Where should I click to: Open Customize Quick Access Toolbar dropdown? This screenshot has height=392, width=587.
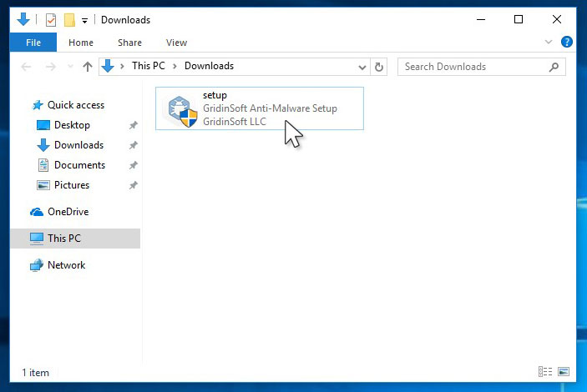pos(84,20)
